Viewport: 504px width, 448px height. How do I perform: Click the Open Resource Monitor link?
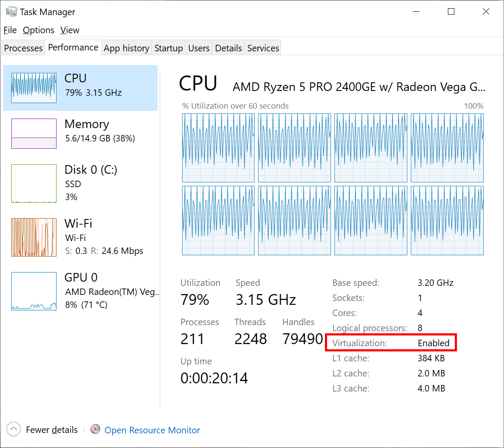point(152,430)
